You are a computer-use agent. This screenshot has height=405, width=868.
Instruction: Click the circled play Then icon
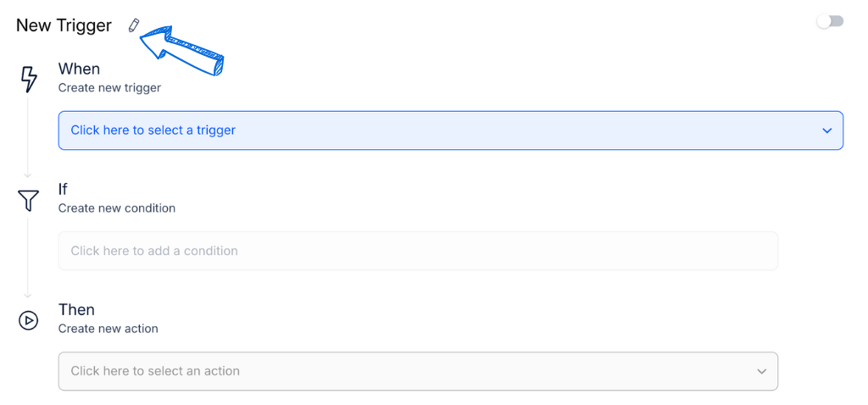coord(28,320)
